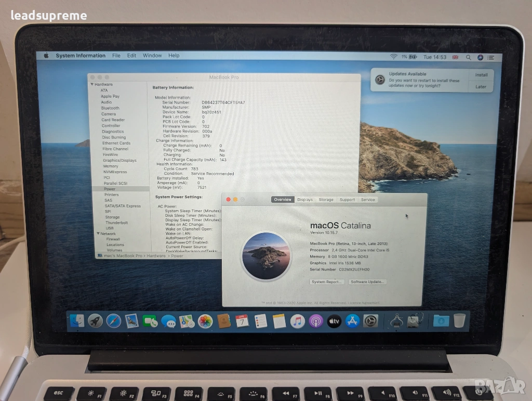532x401 pixels.
Task: Open the Edit menu
Action: tap(131, 56)
